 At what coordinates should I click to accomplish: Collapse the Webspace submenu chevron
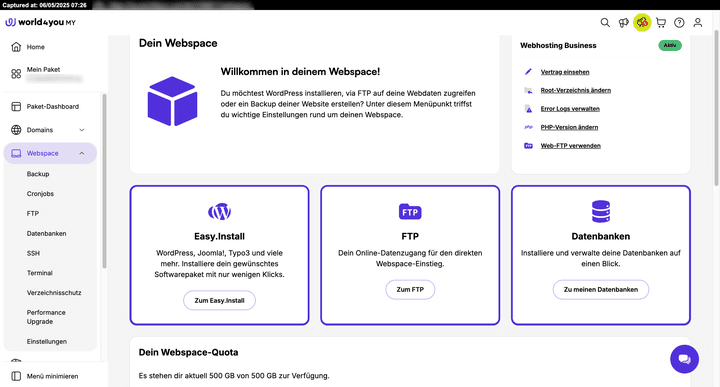coord(82,153)
